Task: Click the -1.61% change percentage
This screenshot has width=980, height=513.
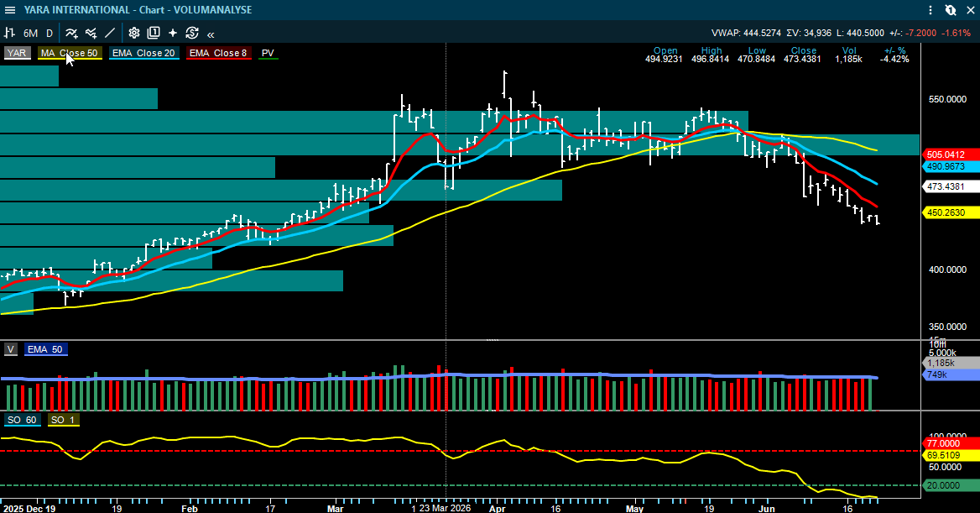Action: [957, 33]
